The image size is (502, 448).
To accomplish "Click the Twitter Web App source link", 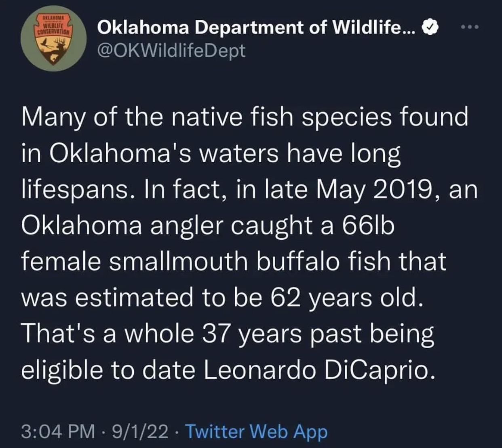I will (x=256, y=431).
